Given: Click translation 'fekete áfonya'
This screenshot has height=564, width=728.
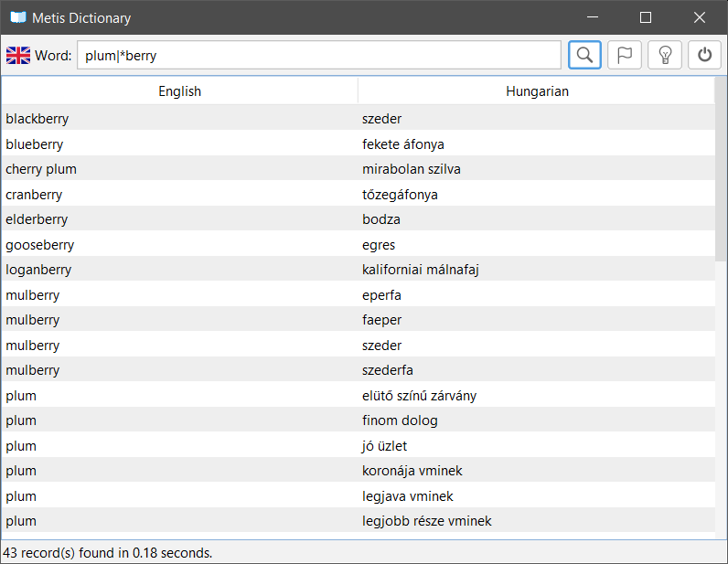Looking at the screenshot, I should [x=403, y=144].
